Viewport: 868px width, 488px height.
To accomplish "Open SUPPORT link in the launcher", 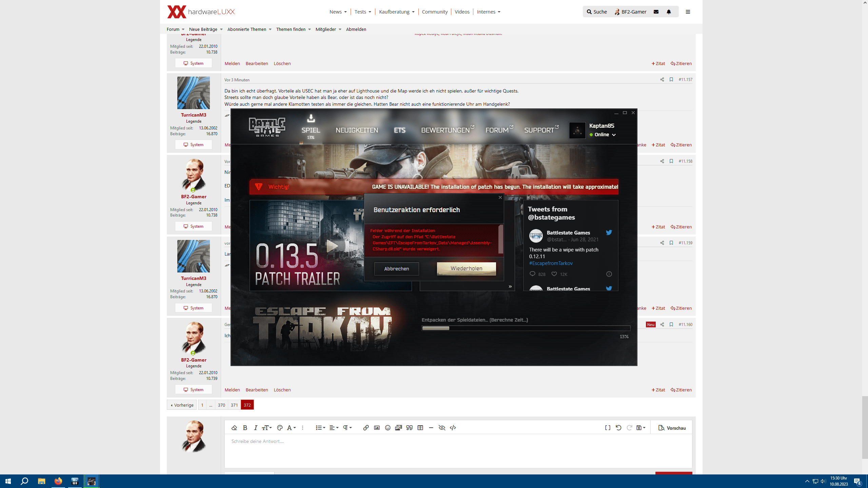I will click(x=541, y=130).
